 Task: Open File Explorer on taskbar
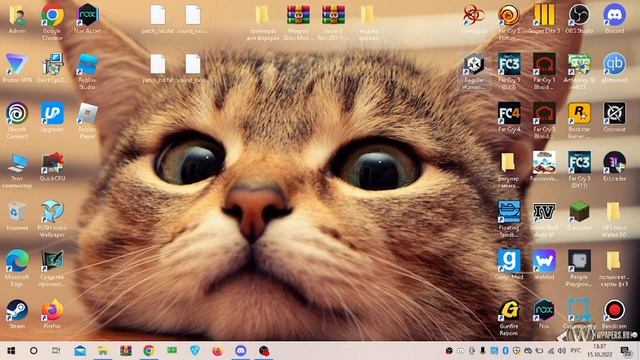point(103,351)
